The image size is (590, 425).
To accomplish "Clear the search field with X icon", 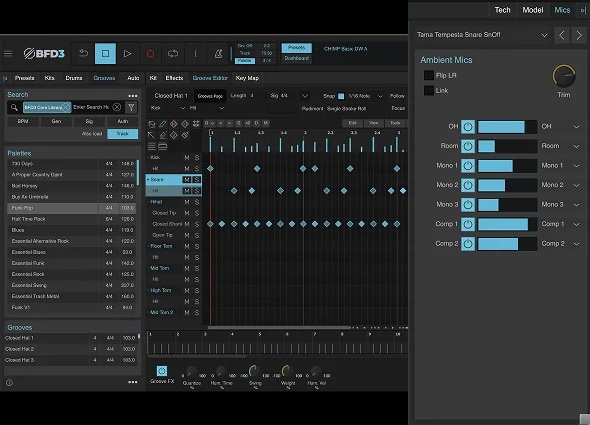I will tap(117, 107).
